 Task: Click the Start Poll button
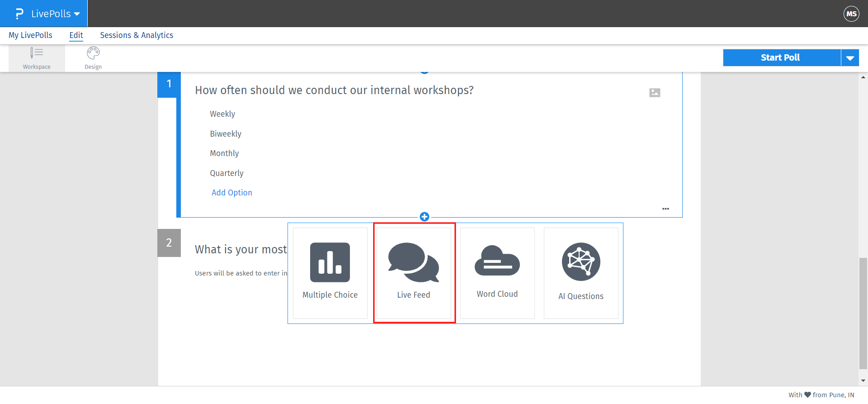[x=781, y=58]
